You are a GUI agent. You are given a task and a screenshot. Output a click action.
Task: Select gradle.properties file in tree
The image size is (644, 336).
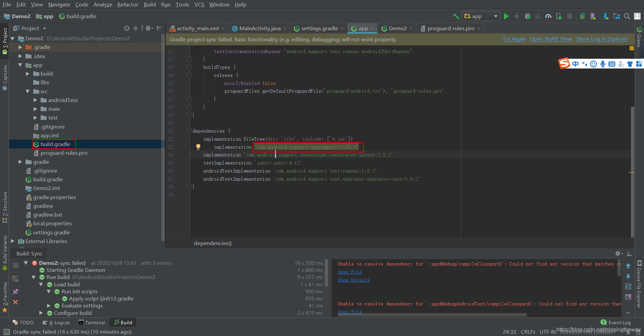click(54, 197)
